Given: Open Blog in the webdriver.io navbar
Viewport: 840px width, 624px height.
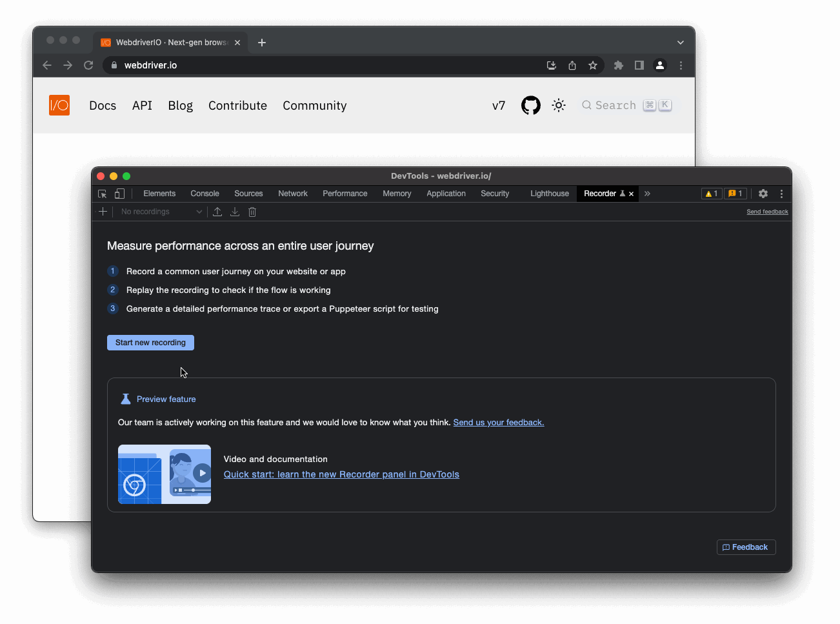Looking at the screenshot, I should tap(181, 106).
